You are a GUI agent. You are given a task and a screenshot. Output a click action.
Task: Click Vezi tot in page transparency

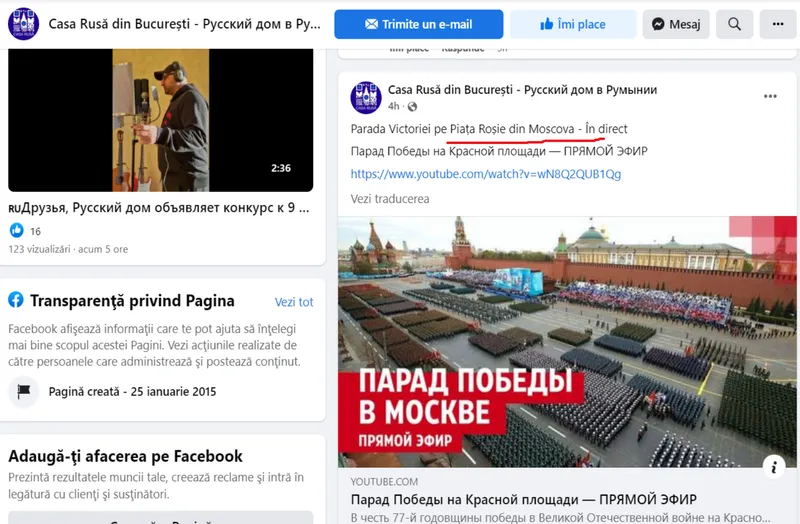point(294,302)
